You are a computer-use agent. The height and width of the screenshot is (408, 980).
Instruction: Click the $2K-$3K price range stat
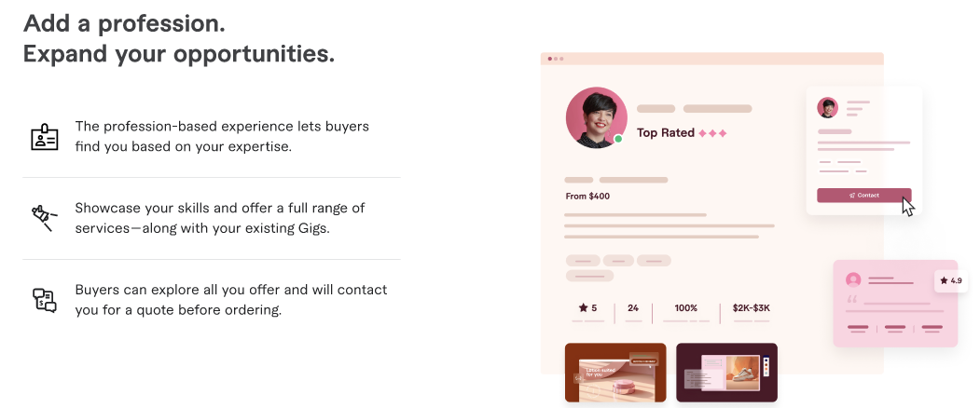751,307
